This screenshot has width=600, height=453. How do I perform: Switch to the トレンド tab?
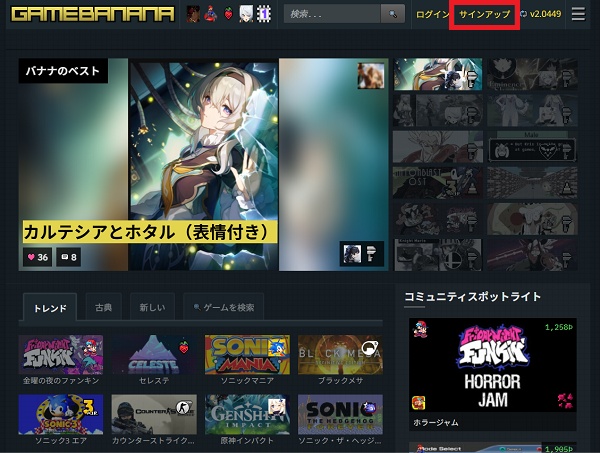click(x=50, y=308)
